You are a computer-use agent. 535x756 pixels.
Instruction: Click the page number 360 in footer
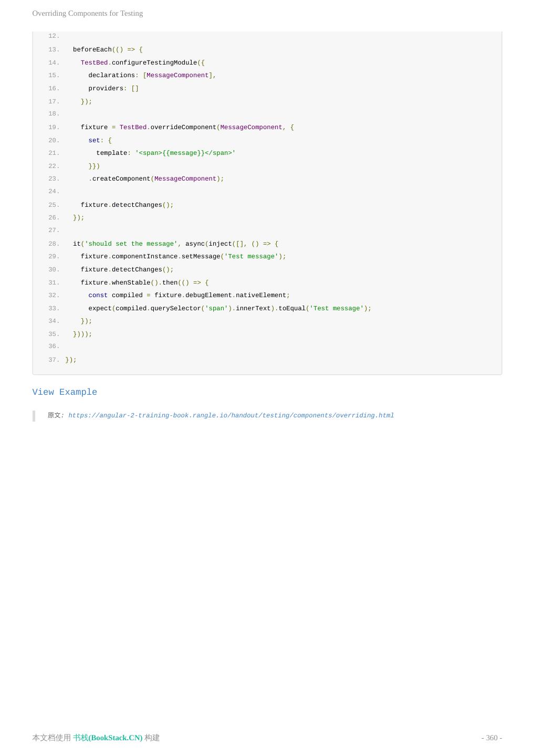491,738
